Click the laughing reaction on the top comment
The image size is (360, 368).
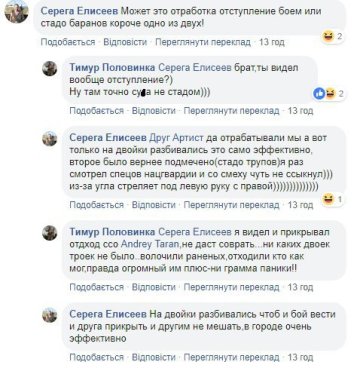click(x=328, y=36)
